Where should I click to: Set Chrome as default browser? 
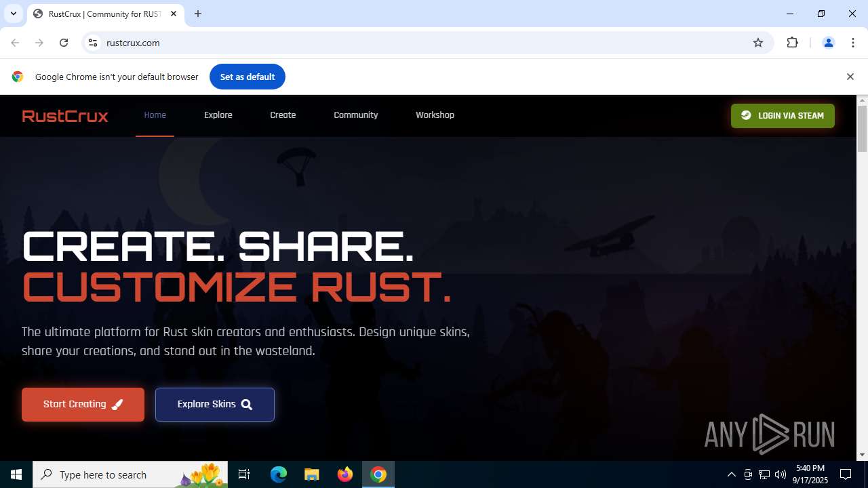point(248,77)
